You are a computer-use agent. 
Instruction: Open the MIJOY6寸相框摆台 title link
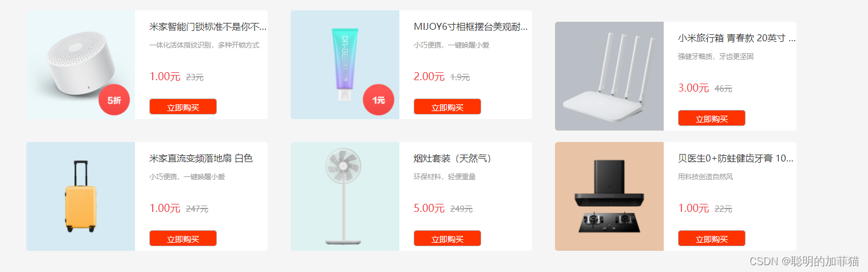(x=471, y=26)
